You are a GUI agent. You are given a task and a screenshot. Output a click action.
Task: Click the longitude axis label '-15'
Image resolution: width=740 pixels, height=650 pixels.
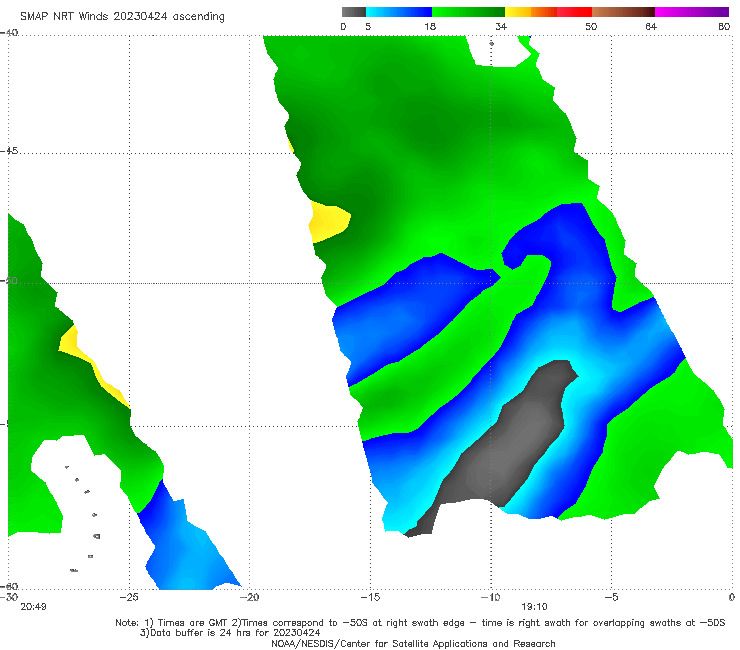point(370,597)
